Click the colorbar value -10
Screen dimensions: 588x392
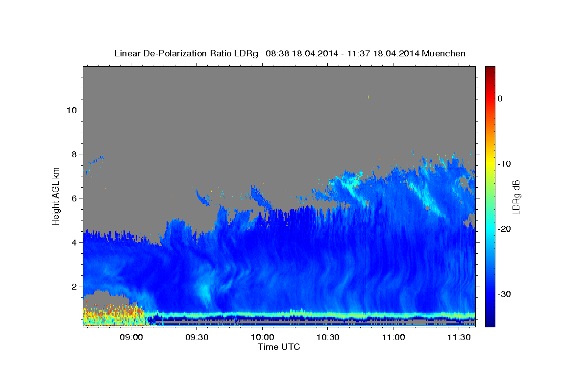tap(504, 164)
